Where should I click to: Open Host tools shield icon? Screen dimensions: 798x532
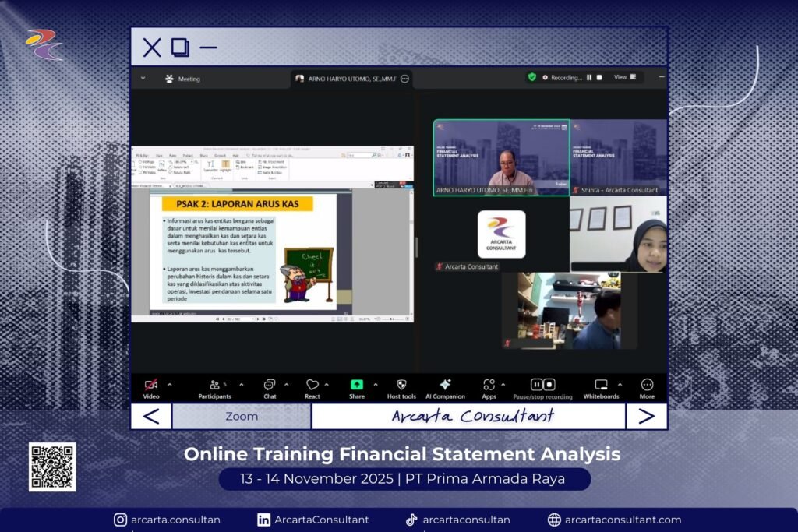click(401, 385)
